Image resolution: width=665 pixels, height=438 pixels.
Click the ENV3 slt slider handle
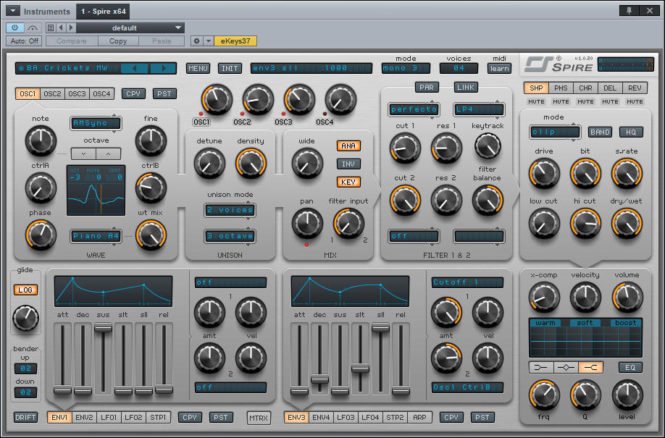click(360, 368)
